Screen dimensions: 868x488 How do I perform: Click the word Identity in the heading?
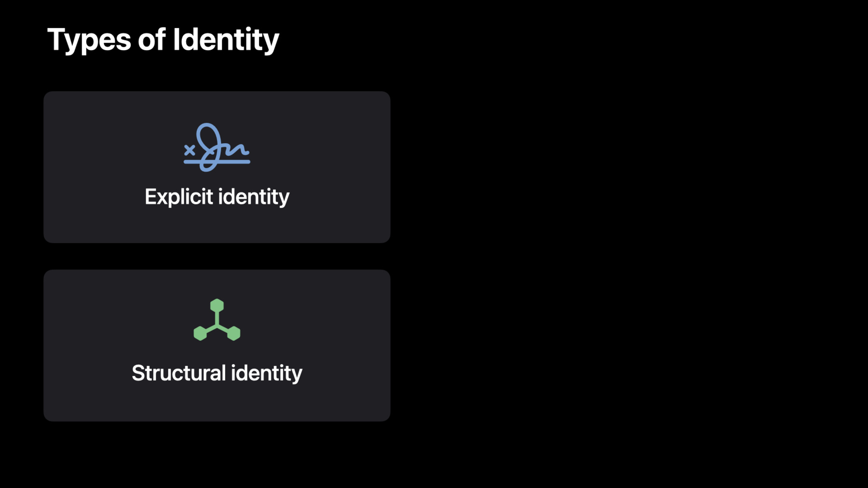coord(226,40)
